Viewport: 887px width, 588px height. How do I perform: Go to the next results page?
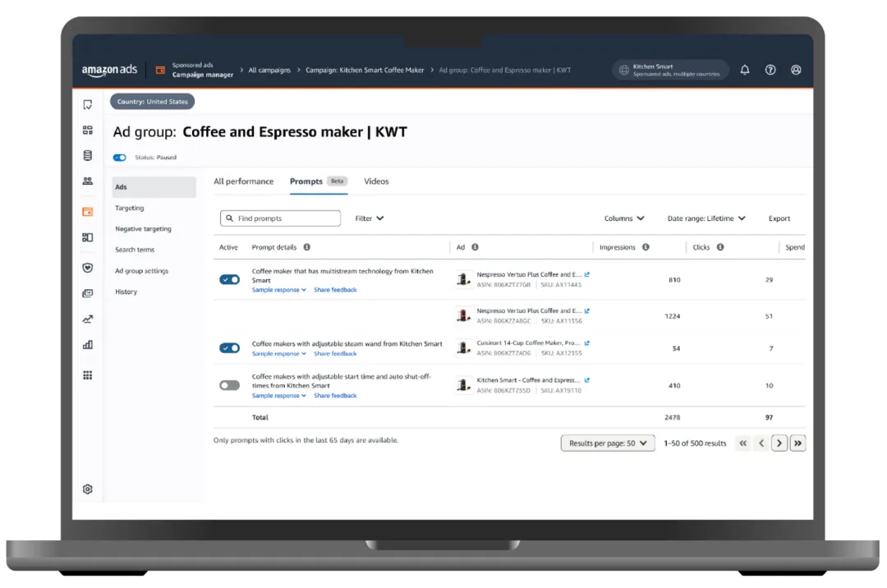[x=779, y=443]
